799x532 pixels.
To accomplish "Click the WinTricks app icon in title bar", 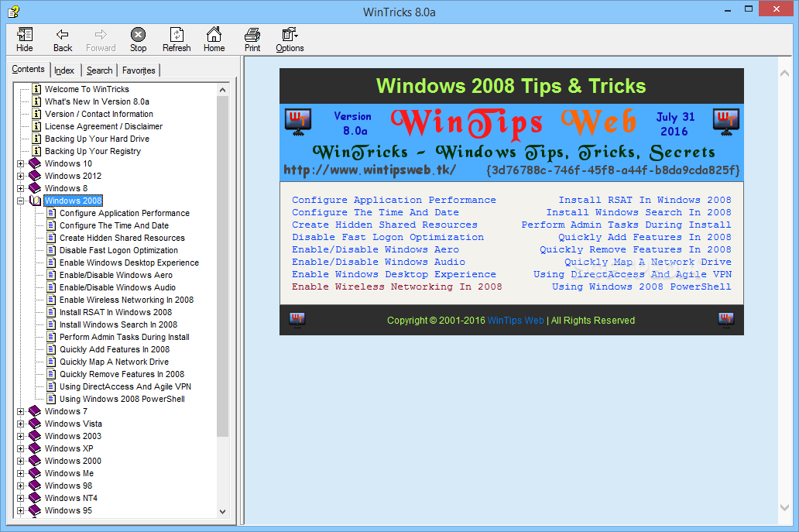I will click(14, 11).
